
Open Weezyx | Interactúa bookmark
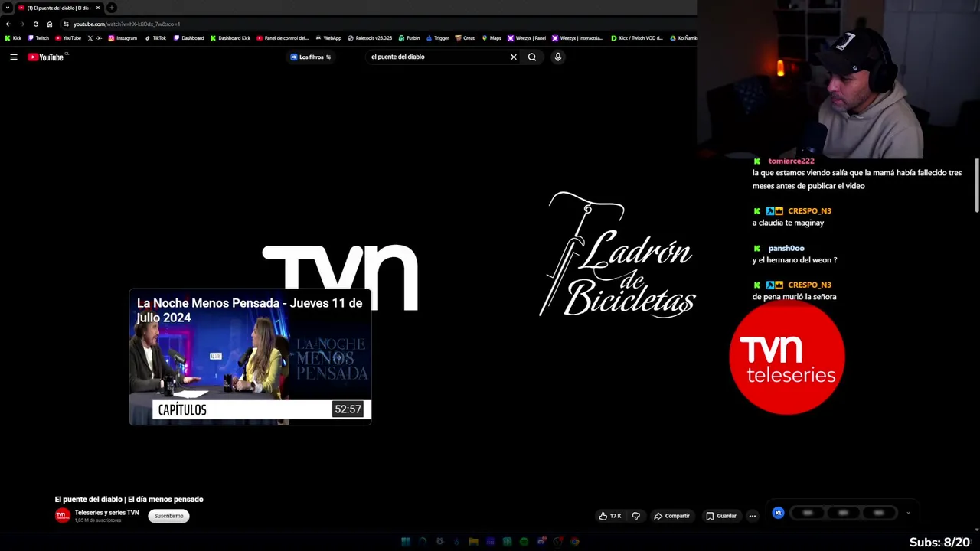[x=577, y=37]
